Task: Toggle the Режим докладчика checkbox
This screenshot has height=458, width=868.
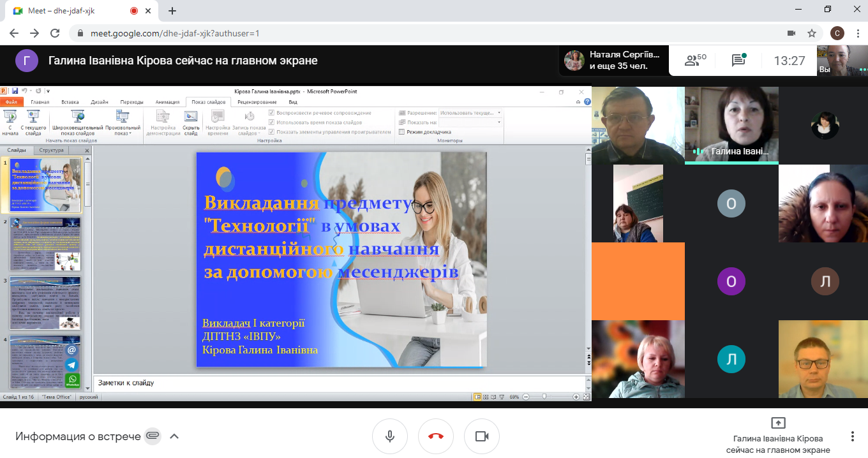Action: (x=401, y=132)
